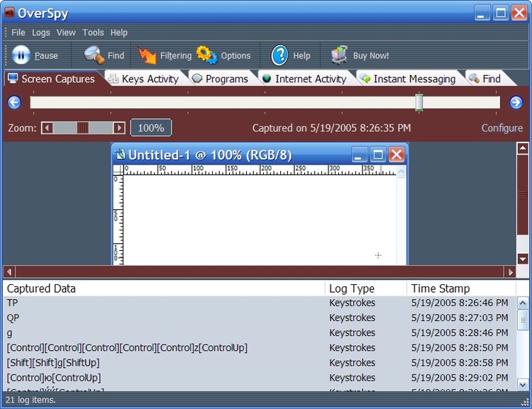Click the capture timeline track

pyautogui.click(x=265, y=102)
